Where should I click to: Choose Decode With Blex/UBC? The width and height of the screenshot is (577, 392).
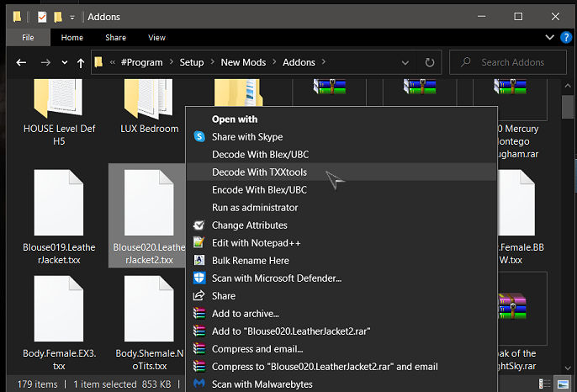coord(341,154)
